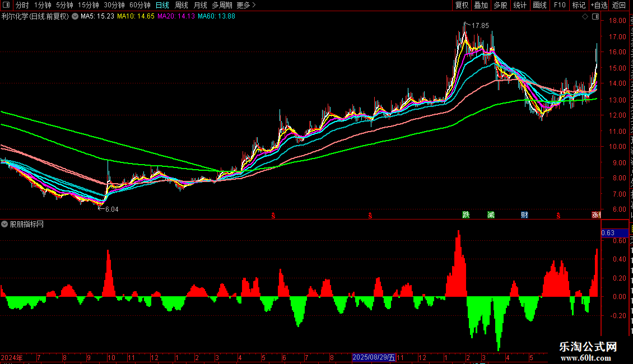This screenshot has height=364, width=633.
Task: Expand main chart indicator dropdown next to stock name
Action: tap(75, 17)
